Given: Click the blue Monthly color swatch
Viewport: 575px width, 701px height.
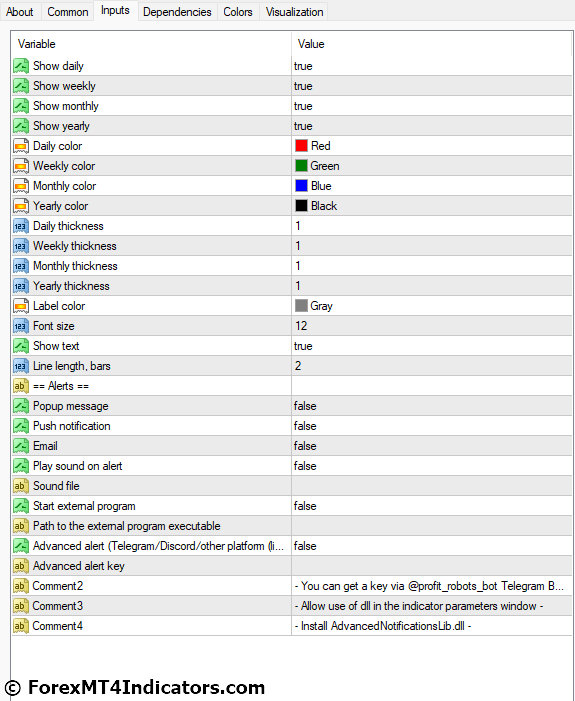Looking at the screenshot, I should pos(301,186).
